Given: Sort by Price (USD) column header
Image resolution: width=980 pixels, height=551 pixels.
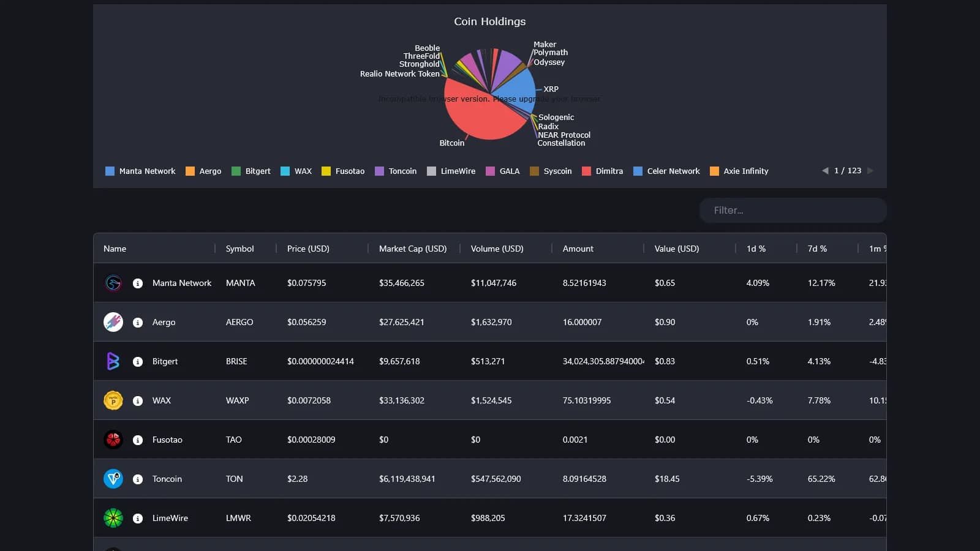Looking at the screenshot, I should pos(308,249).
